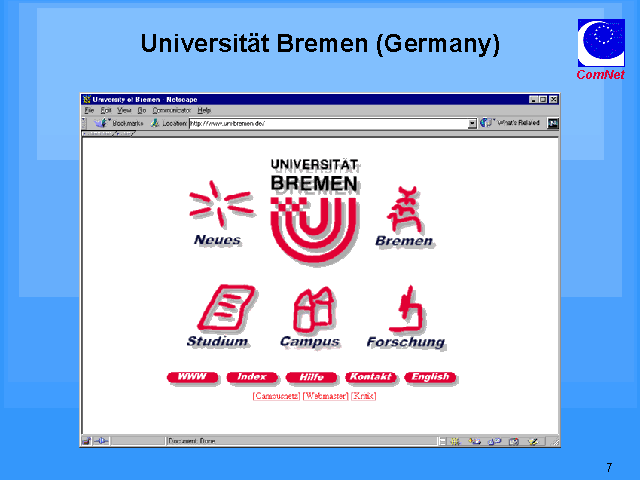Open the Studium document icon
The width and height of the screenshot is (640, 480).
click(227, 307)
